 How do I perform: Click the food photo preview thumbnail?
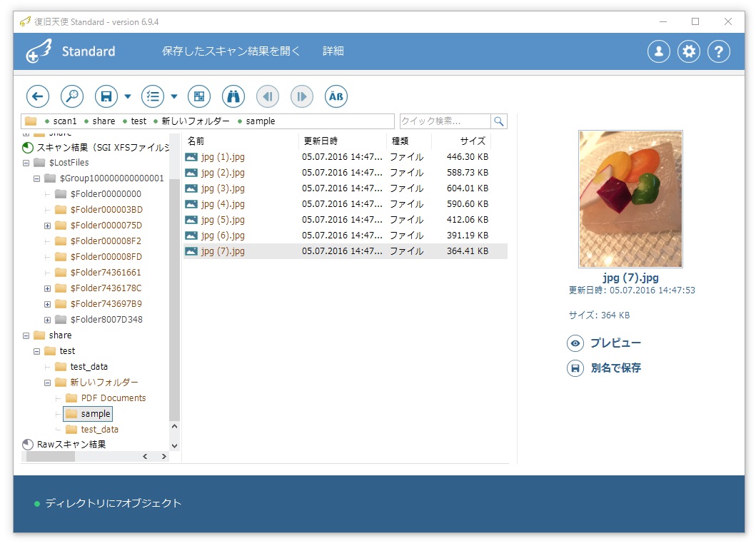pos(630,199)
